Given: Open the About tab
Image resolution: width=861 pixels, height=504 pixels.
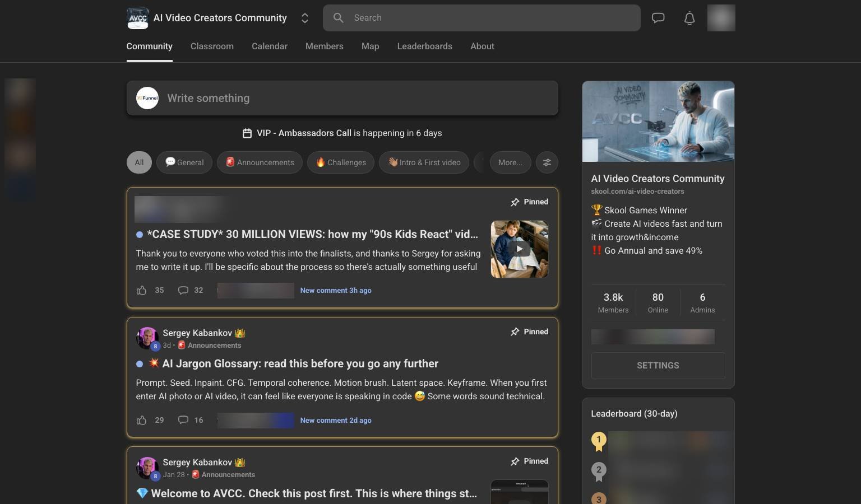Looking at the screenshot, I should pyautogui.click(x=482, y=46).
